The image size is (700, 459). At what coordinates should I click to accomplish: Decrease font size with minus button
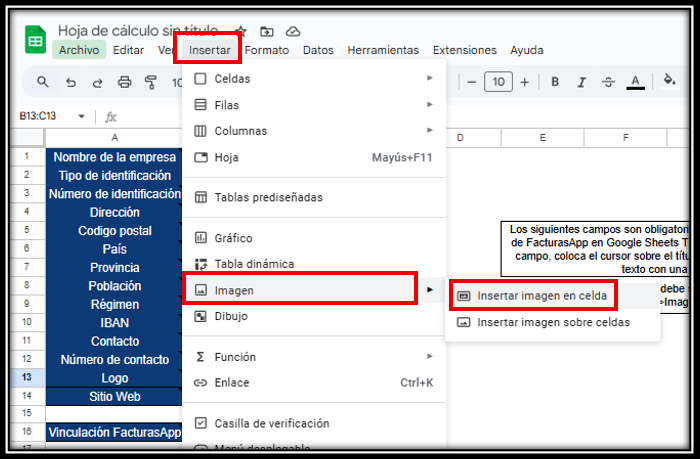pos(470,82)
